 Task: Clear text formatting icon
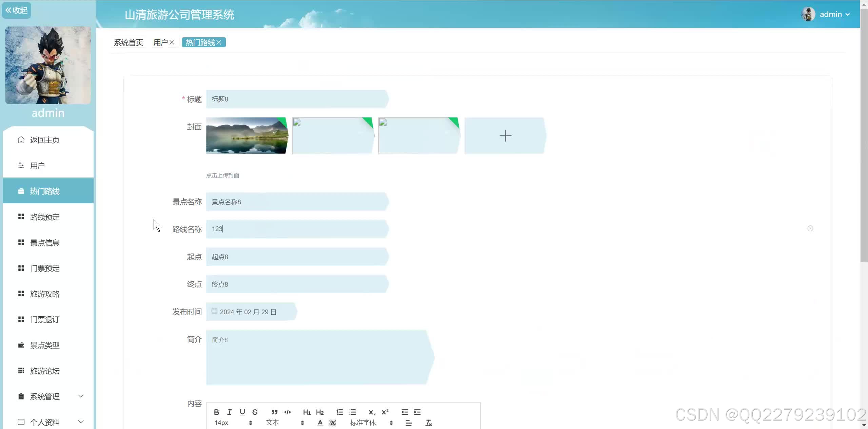pos(429,423)
